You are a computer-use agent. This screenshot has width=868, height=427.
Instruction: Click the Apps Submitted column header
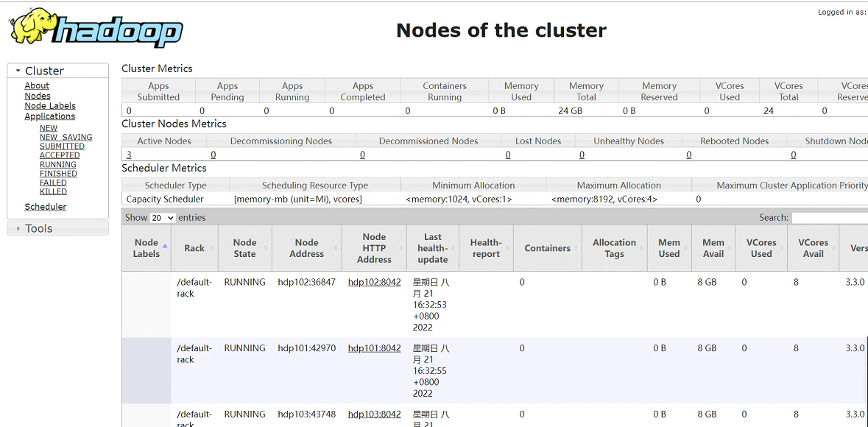click(158, 91)
